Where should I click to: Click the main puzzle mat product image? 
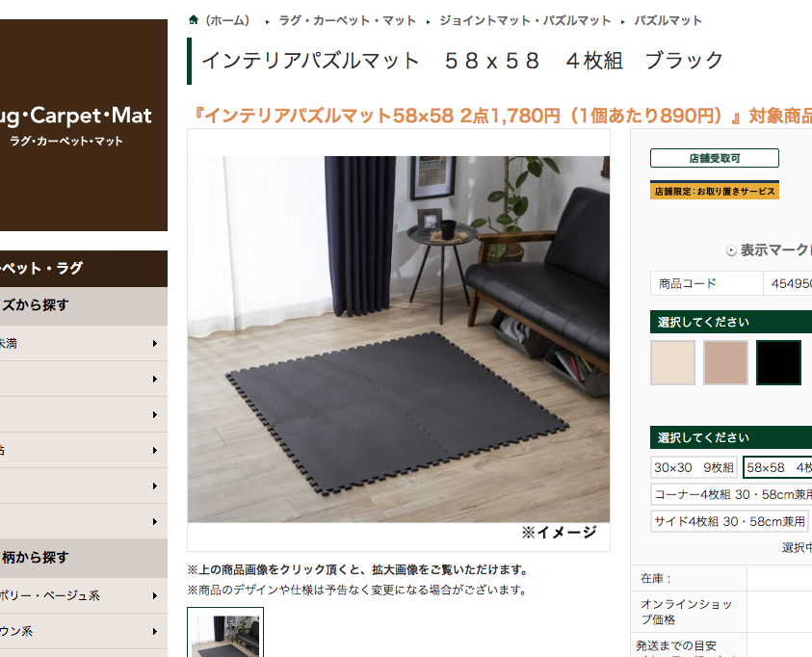pyautogui.click(x=398, y=339)
